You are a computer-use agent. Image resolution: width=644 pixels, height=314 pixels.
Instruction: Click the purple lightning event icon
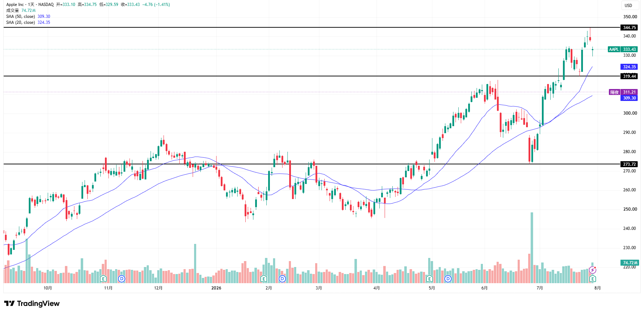[x=593, y=270]
